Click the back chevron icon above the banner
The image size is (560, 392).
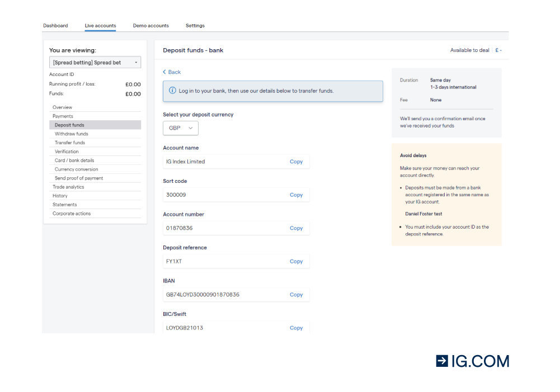pyautogui.click(x=164, y=72)
